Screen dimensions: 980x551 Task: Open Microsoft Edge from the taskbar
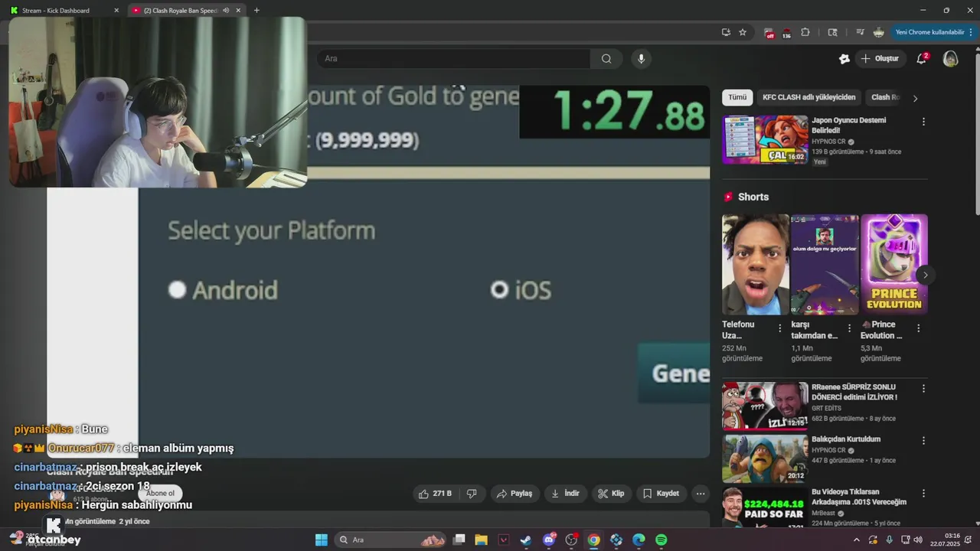[x=639, y=540]
